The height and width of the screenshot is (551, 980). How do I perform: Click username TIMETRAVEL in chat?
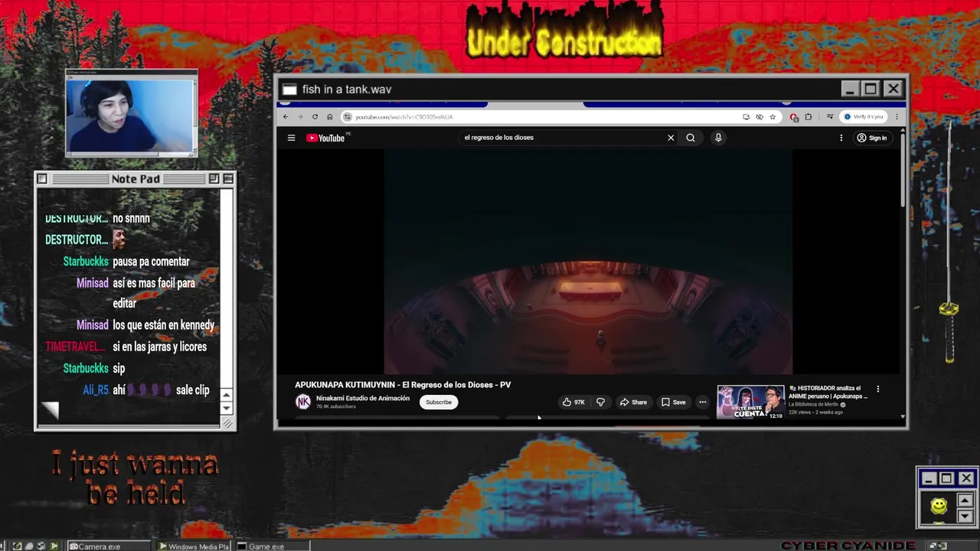(x=75, y=347)
